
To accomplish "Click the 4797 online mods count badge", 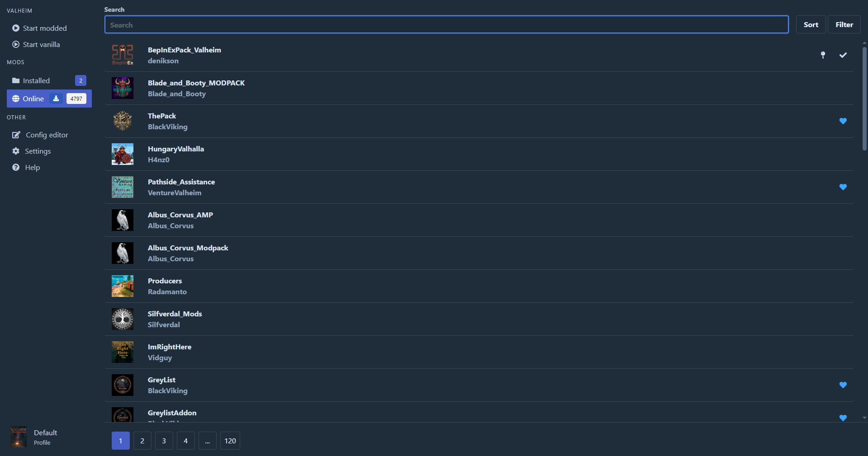I will point(76,99).
